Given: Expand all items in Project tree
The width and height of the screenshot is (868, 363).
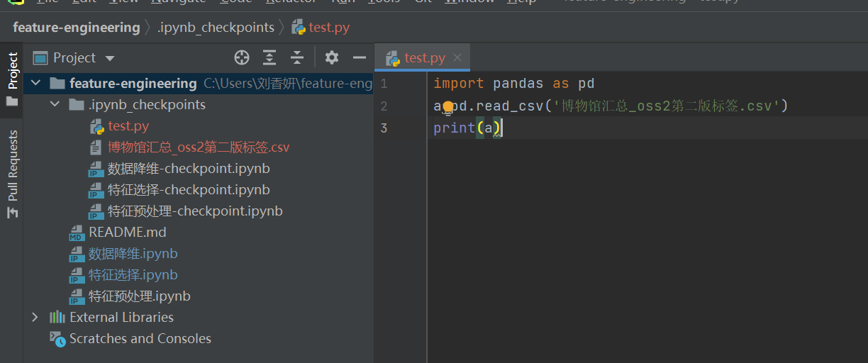Looking at the screenshot, I should click(269, 57).
